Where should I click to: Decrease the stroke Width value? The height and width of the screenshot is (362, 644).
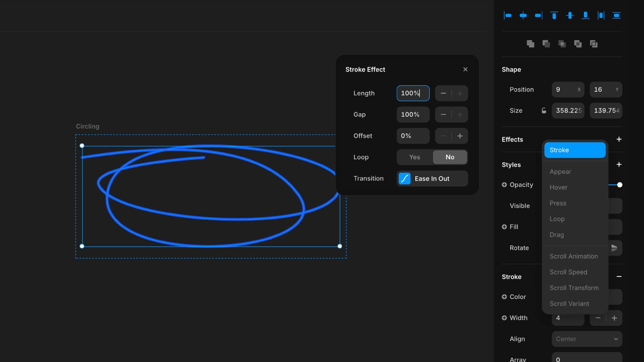point(598,318)
